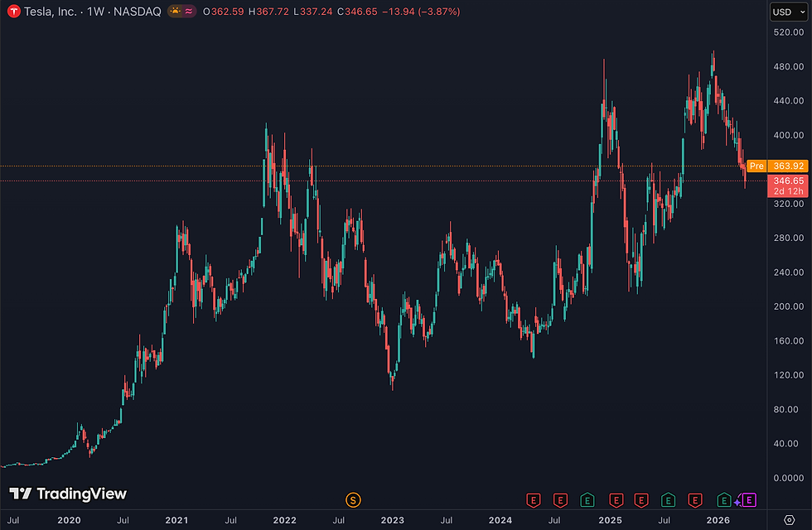812x530 pixels.
Task: Click red earnings marker above Jul 2024 label
Action: [560, 500]
